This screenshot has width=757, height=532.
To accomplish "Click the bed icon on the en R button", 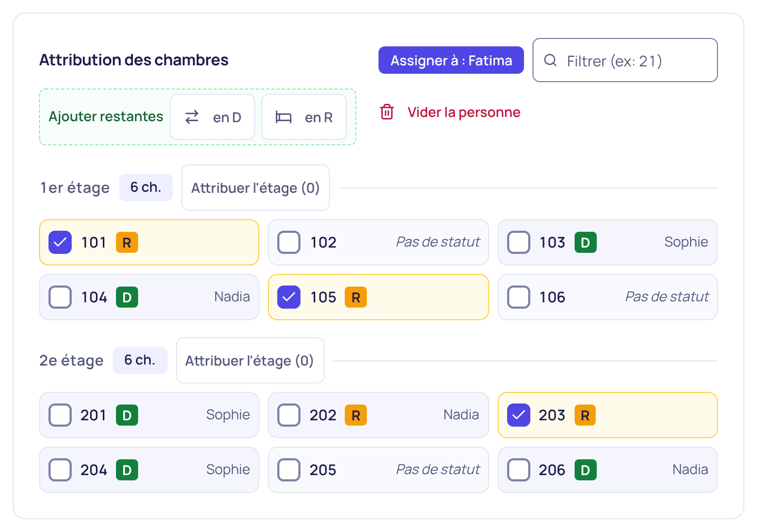I will pyautogui.click(x=284, y=117).
